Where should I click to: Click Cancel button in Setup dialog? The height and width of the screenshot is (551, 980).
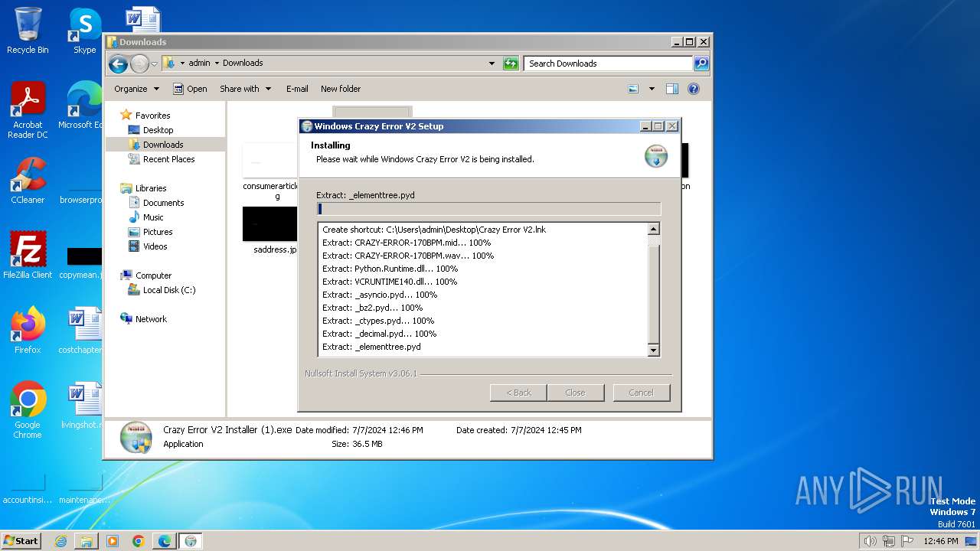641,393
